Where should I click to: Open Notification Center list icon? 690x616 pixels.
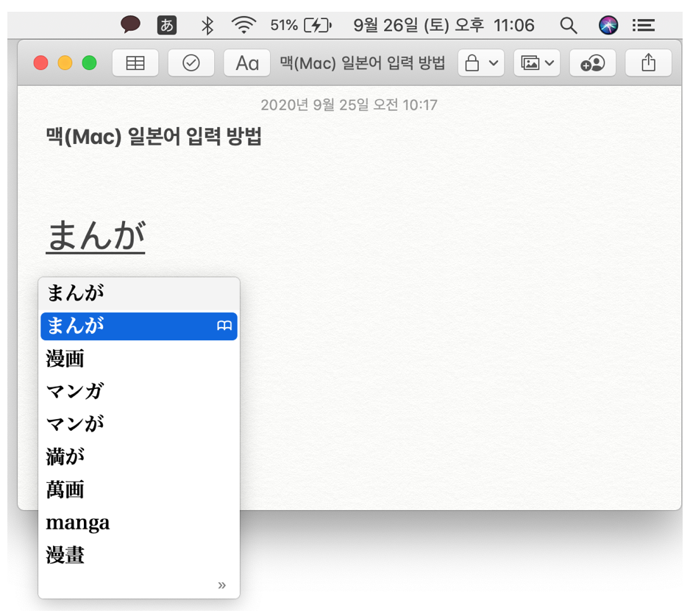pyautogui.click(x=644, y=25)
